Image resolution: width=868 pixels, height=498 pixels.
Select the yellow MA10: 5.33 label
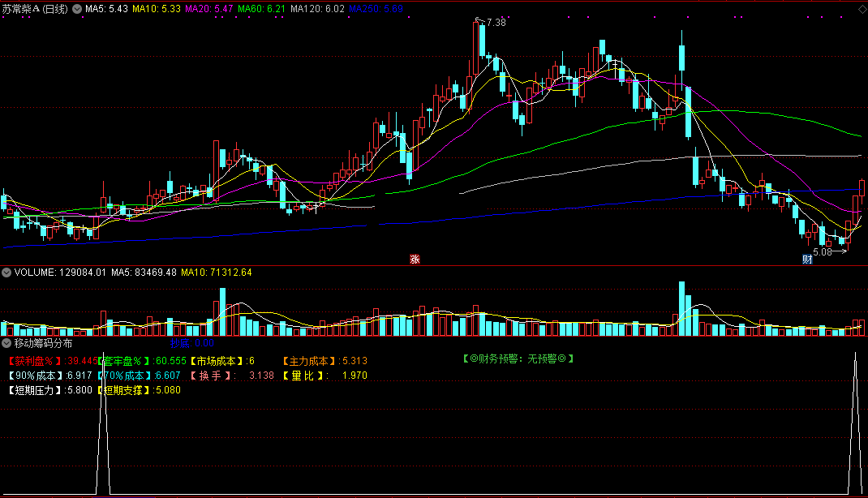tap(157, 9)
